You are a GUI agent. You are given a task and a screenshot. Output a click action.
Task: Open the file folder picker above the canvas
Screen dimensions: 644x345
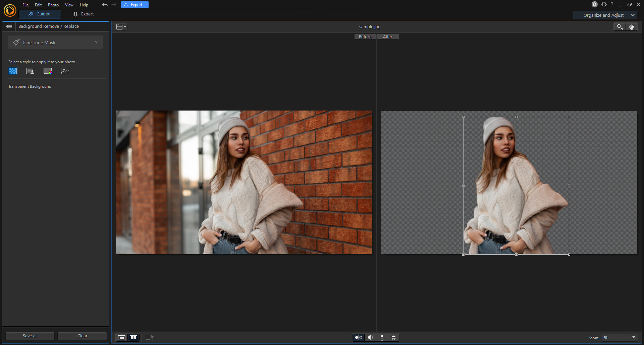pos(121,27)
